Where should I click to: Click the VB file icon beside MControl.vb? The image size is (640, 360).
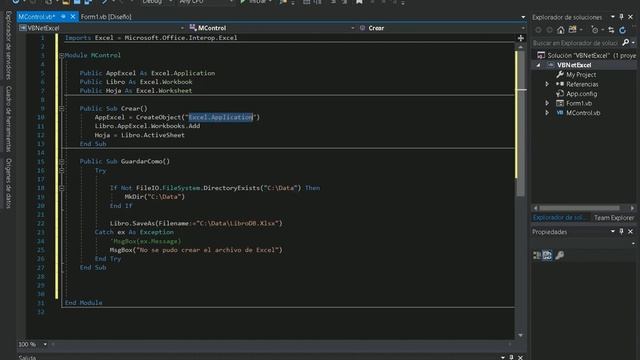[560, 113]
